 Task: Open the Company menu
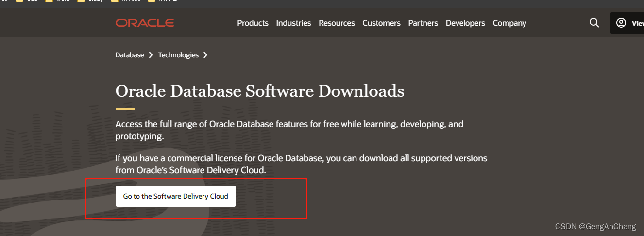pos(509,23)
